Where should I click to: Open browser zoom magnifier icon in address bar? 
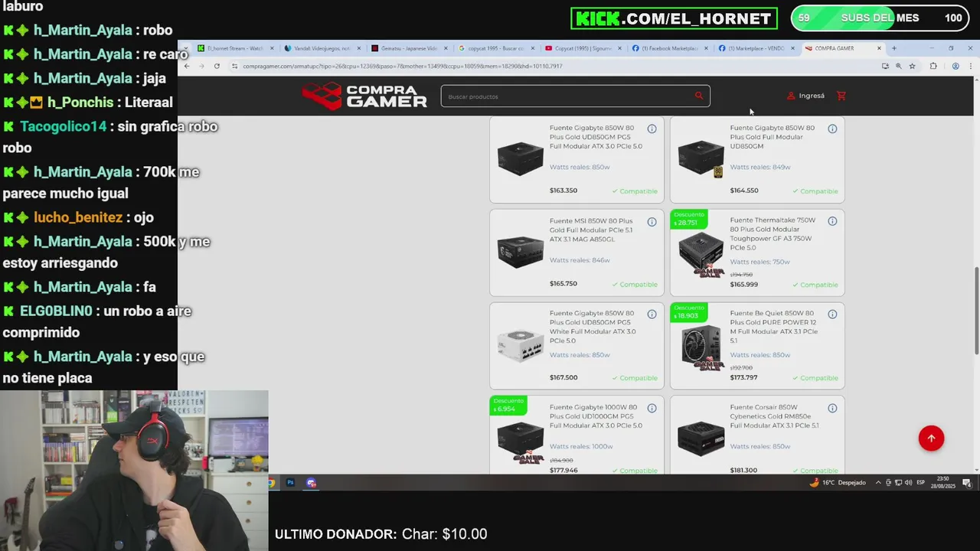click(898, 66)
